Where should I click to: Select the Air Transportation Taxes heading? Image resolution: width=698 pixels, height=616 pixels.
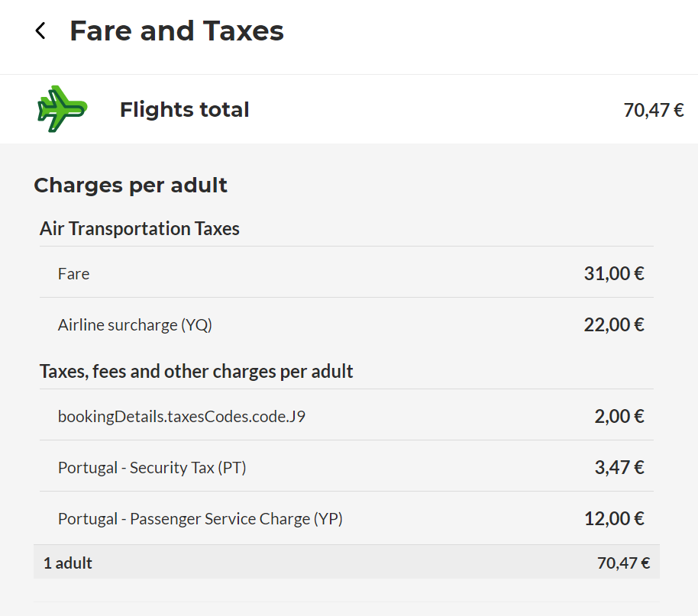[x=139, y=228]
